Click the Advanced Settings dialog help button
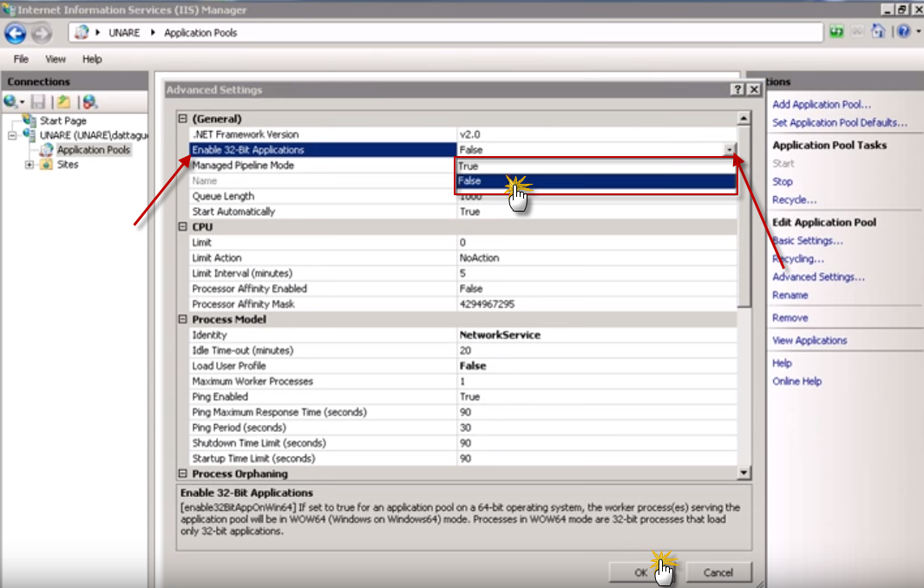The height and width of the screenshot is (588, 924). coord(737,89)
